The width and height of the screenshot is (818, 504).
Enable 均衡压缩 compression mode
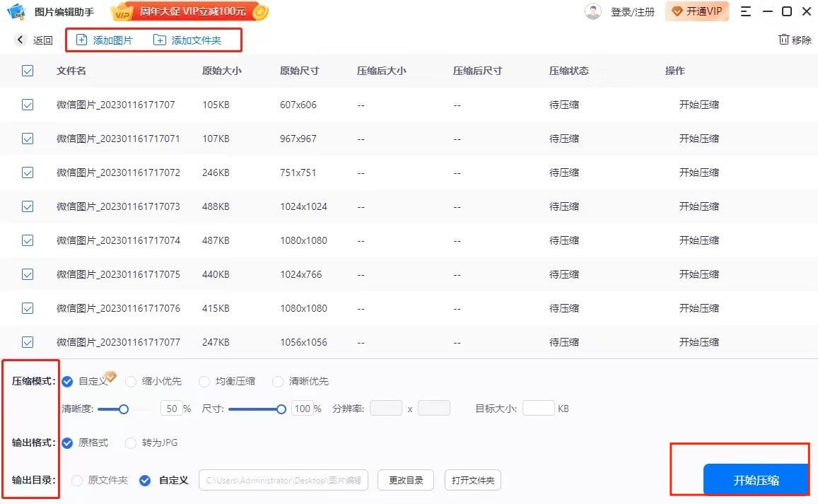click(x=204, y=381)
